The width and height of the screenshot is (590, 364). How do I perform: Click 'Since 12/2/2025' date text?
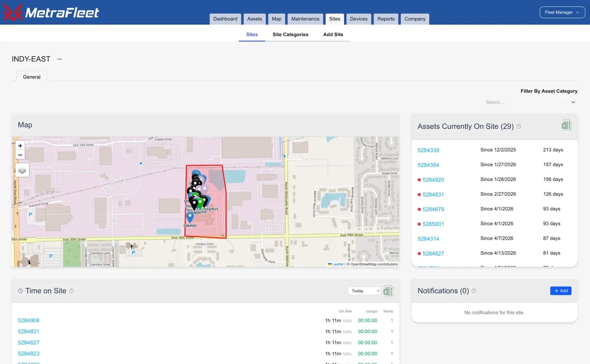point(498,150)
